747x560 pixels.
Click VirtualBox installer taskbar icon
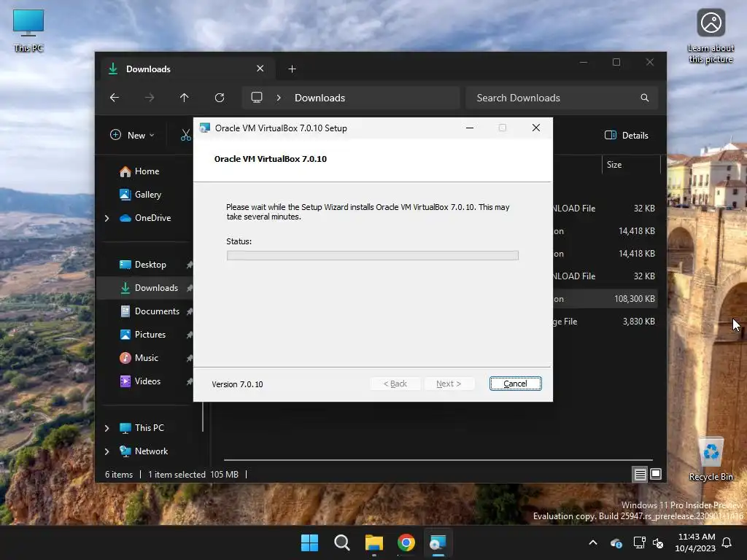pos(438,542)
